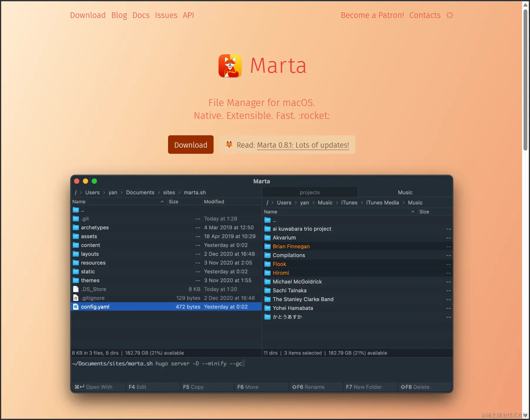Switch to the projects tab
Image resolution: width=530 pixels, height=420 pixels.
point(310,193)
